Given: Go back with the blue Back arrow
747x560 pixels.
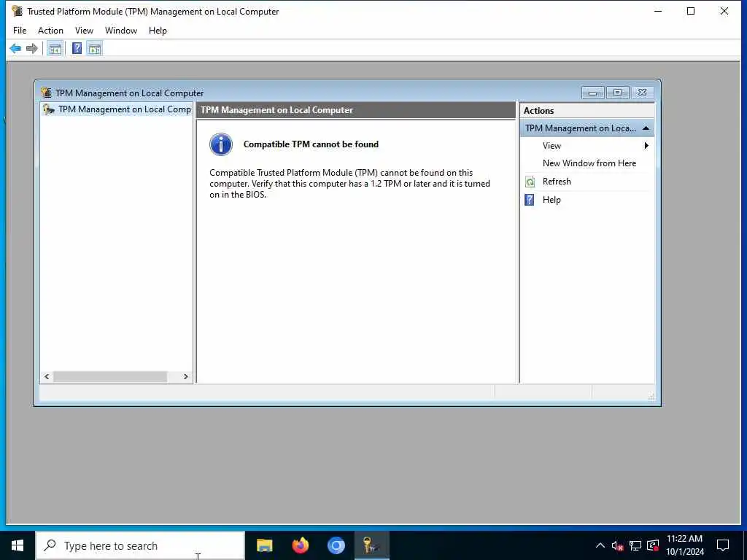Looking at the screenshot, I should pos(15,48).
